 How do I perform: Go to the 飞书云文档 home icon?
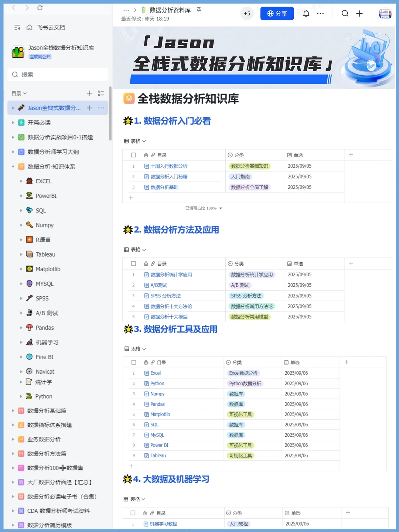coord(30,27)
